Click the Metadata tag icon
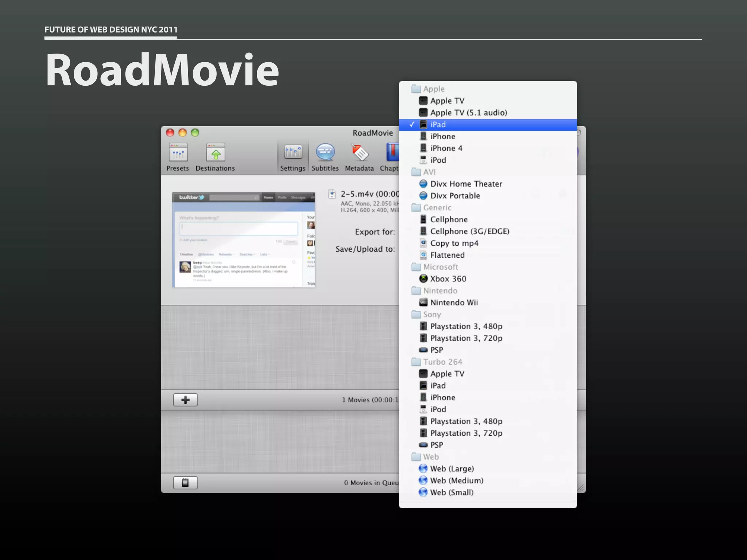Screen dimensions: 747x560 pyautogui.click(x=360, y=153)
